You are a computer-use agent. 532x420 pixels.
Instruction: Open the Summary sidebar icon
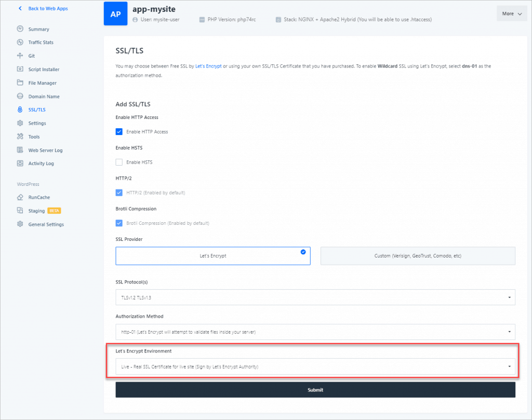coord(19,29)
